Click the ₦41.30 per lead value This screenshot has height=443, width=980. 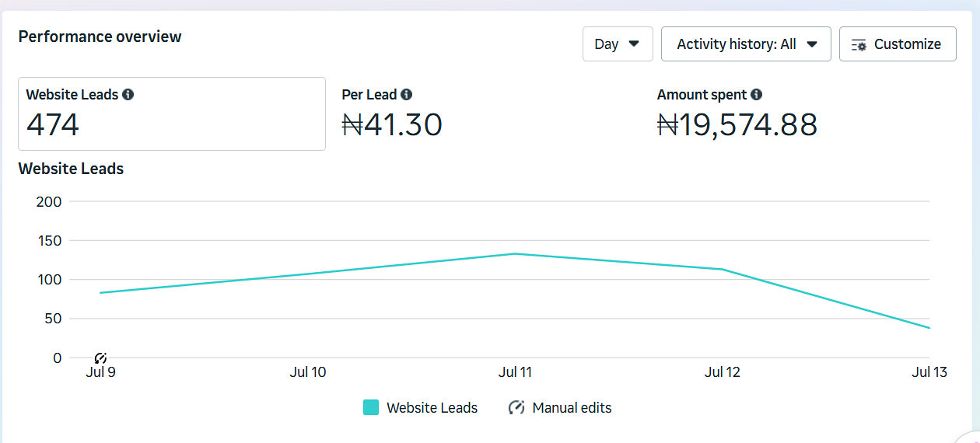point(392,124)
